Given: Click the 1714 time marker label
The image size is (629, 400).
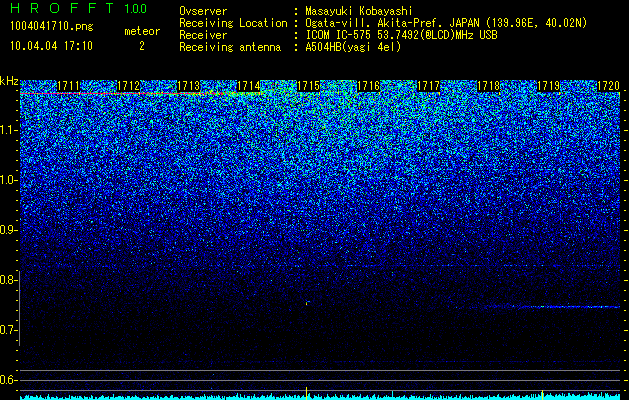Looking at the screenshot, I should [x=248, y=86].
